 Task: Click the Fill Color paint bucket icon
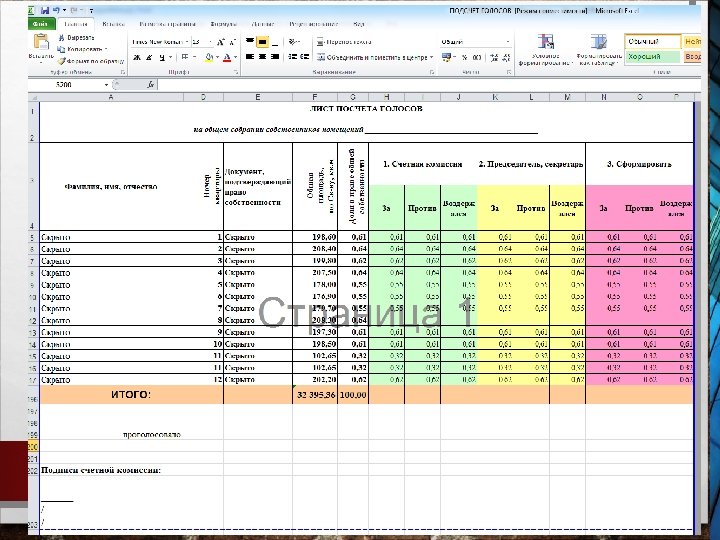(x=209, y=57)
